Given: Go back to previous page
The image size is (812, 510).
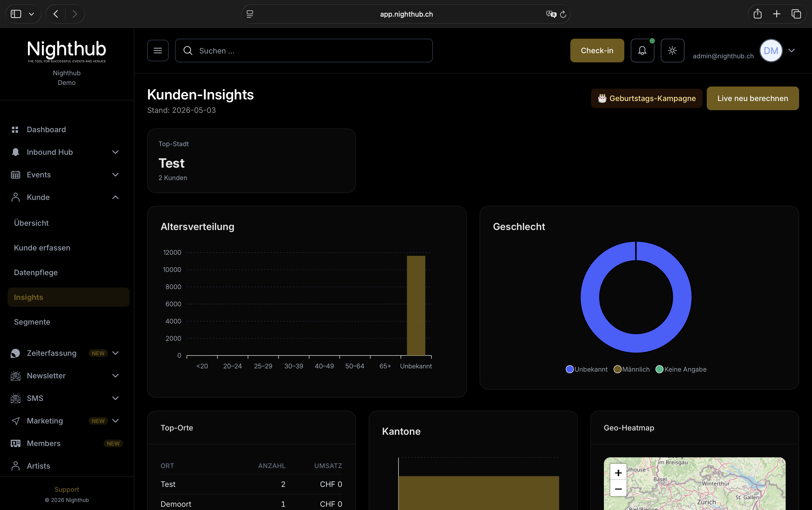Looking at the screenshot, I should click(x=56, y=14).
